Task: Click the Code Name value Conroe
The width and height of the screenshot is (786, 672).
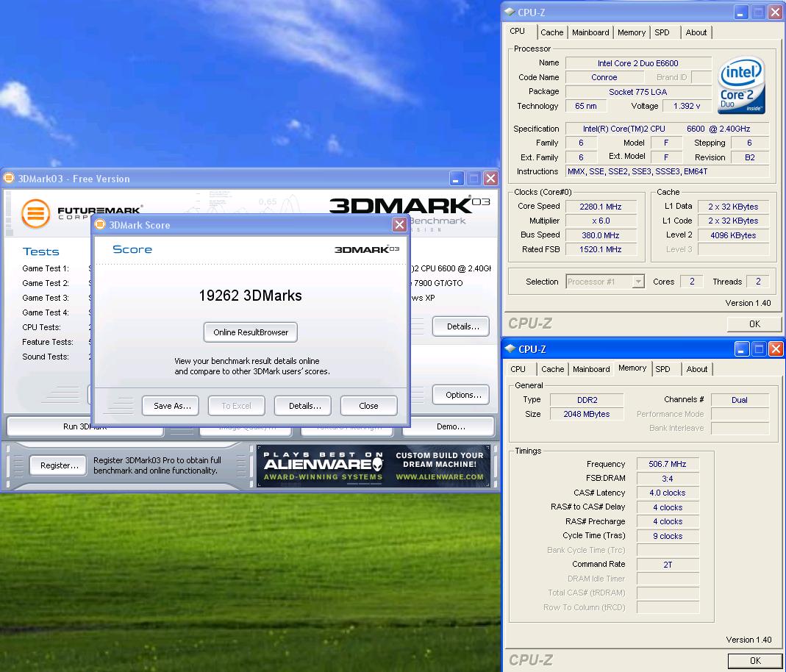Action: [x=604, y=77]
